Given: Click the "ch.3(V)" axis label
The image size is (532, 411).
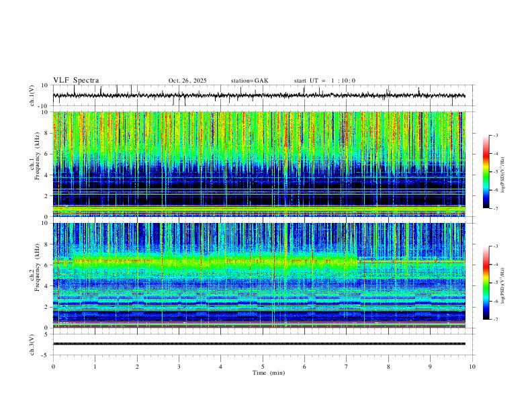Looking at the screenshot, I should (32, 345).
